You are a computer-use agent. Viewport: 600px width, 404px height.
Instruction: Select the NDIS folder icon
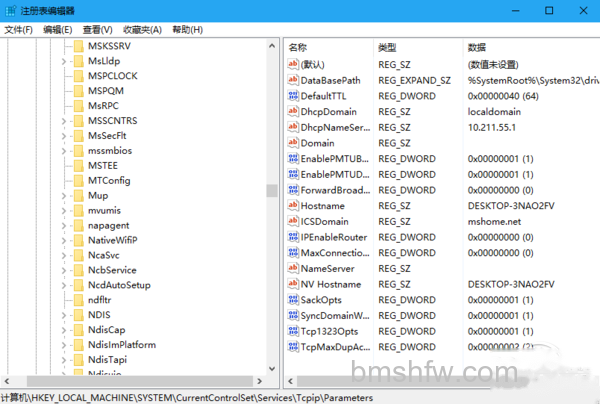pyautogui.click(x=79, y=315)
